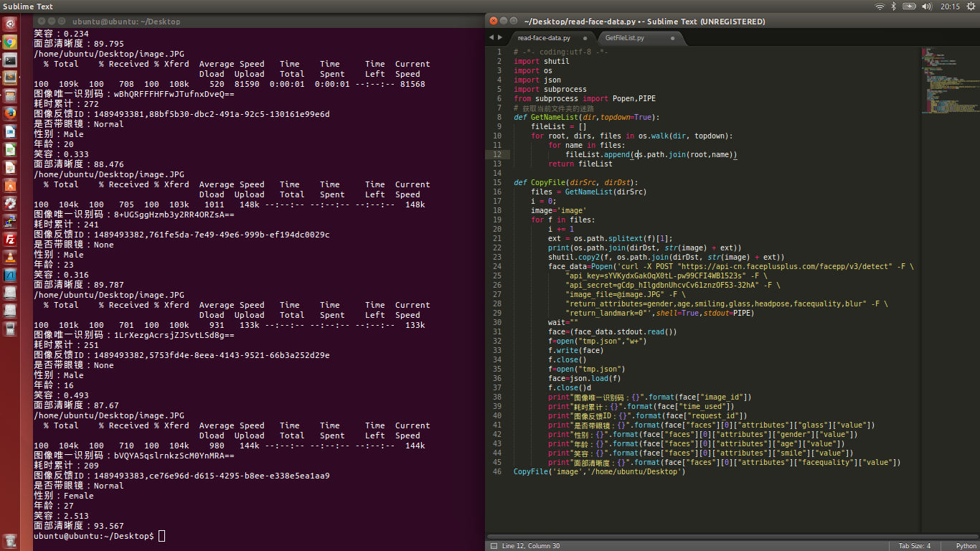Screen dimensions: 980x551
Task: Close the read-face-data.py tab via its dot
Action: (x=585, y=38)
